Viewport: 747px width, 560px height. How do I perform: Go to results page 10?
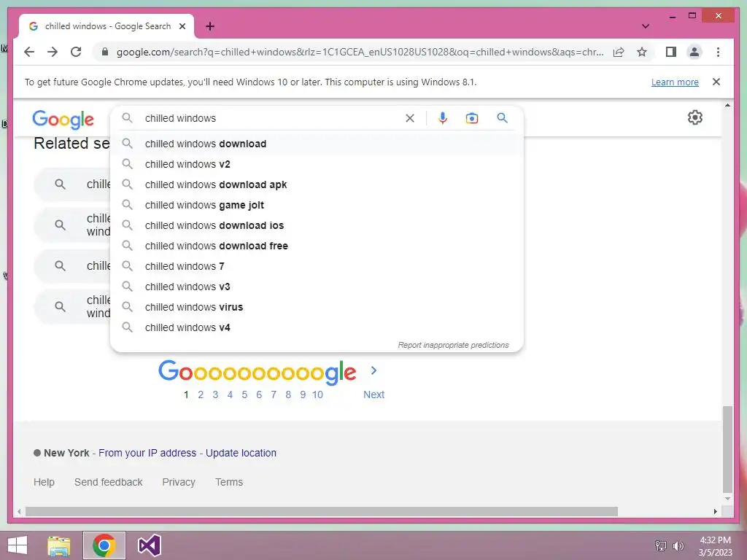(317, 394)
